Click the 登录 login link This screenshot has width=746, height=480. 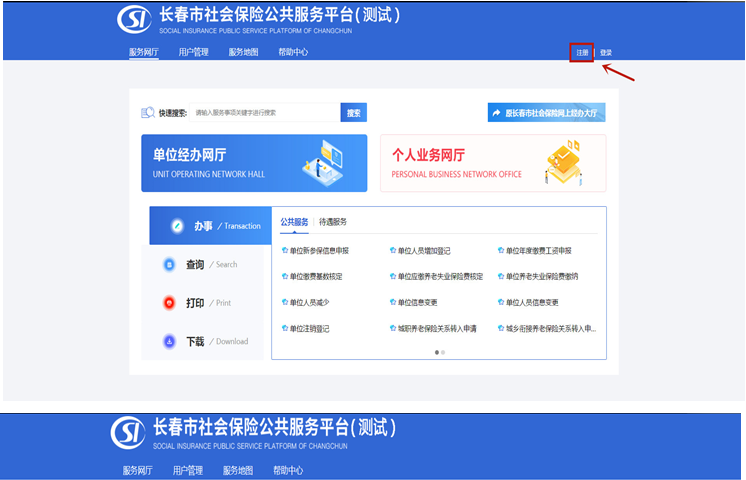pyautogui.click(x=606, y=52)
